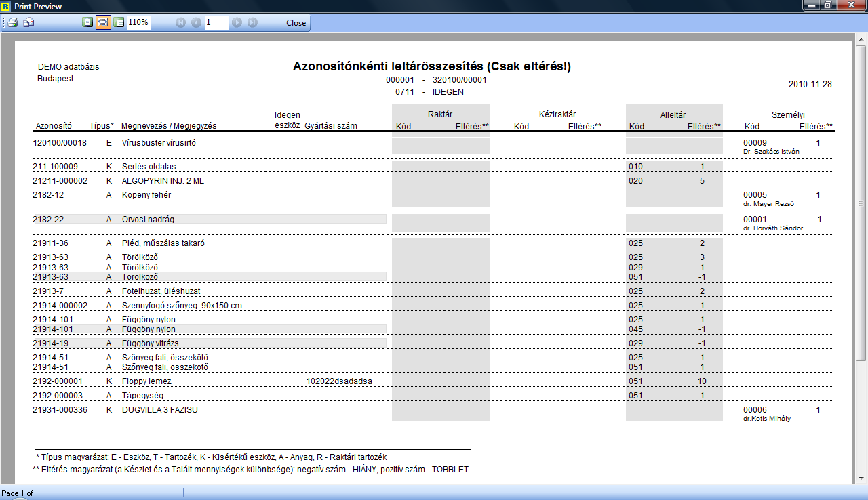The width and height of the screenshot is (868, 500).
Task: Click 'dr. Horváth Sándor' name
Action: pyautogui.click(x=774, y=228)
